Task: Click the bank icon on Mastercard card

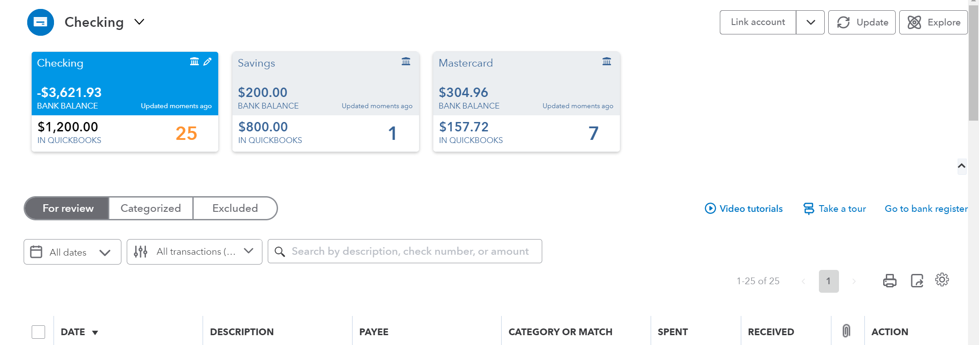Action: tap(606, 62)
